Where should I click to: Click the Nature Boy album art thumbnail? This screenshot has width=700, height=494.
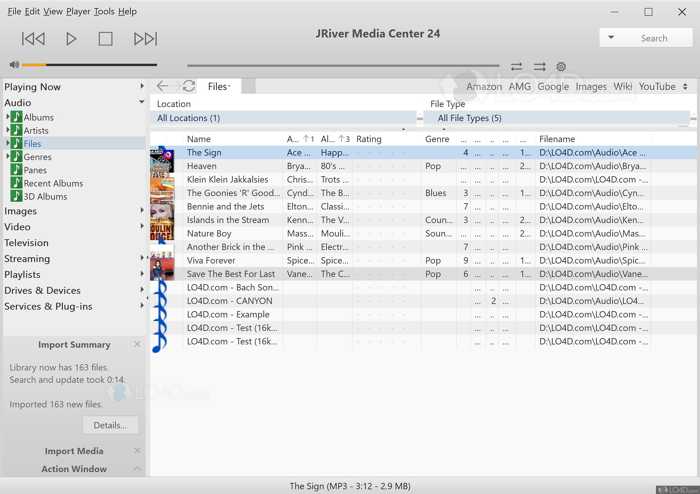point(162,233)
